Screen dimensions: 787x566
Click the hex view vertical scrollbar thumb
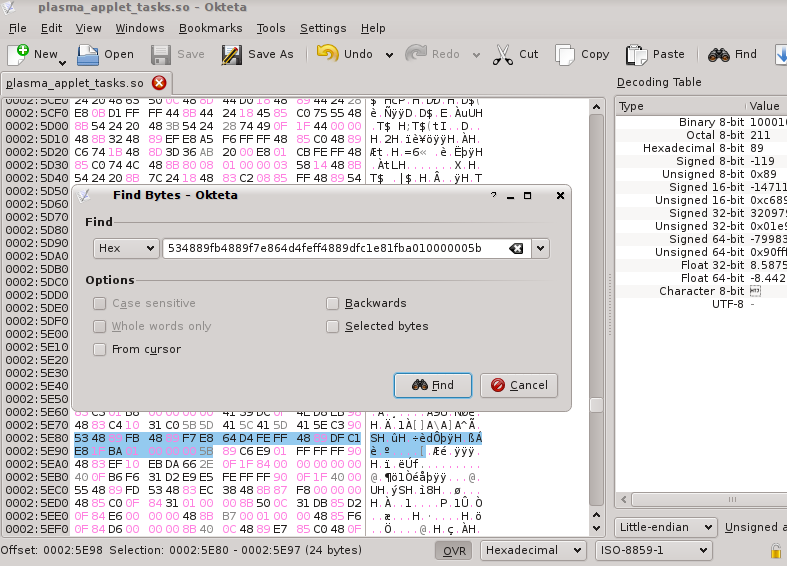(596, 405)
